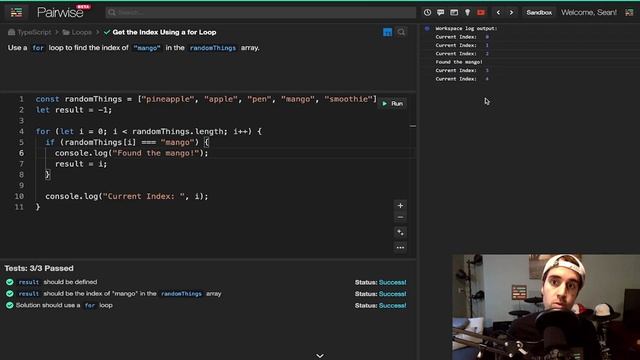Viewport: 640px width, 360px height.
Task: Click the Get the Index Using a for Loop title
Action: [x=164, y=32]
